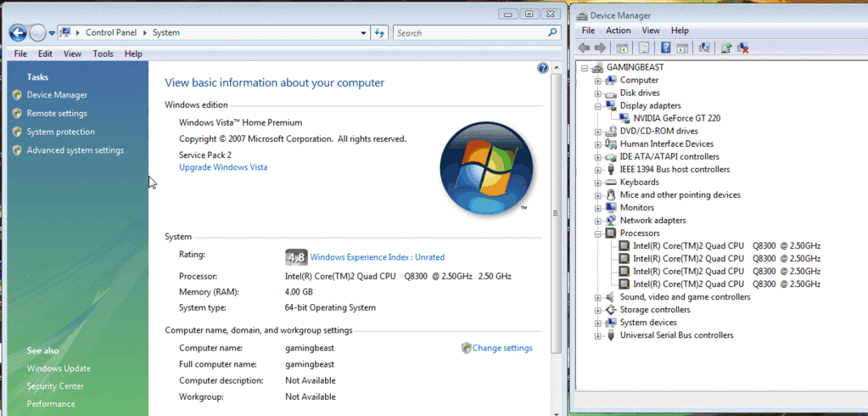Click the Help icon in Device Manager toolbar

(667, 48)
